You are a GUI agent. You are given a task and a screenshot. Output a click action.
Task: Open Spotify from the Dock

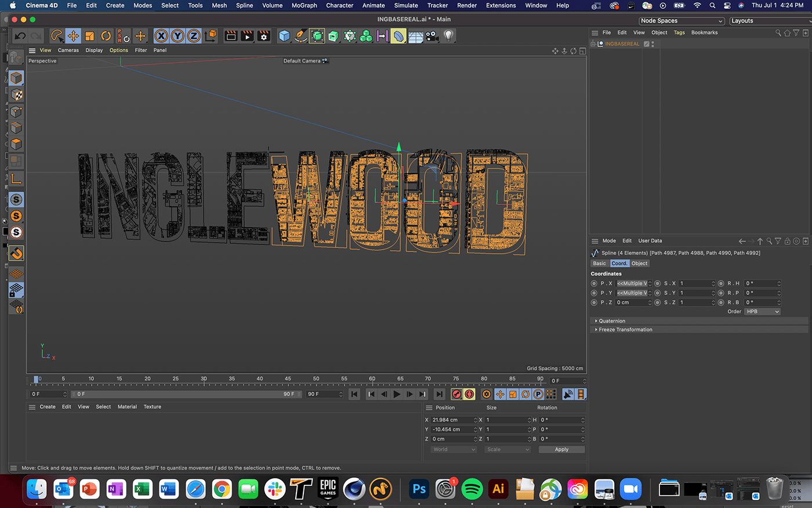[x=472, y=489]
